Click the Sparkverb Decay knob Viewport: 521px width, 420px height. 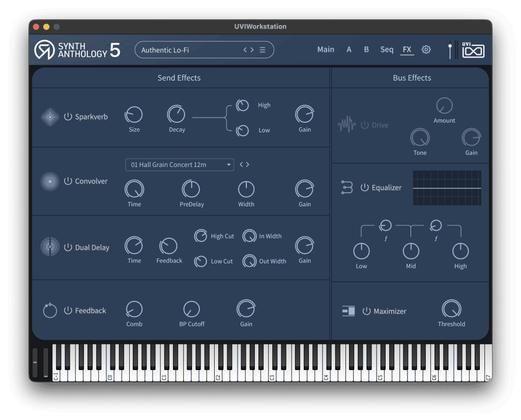point(177,115)
